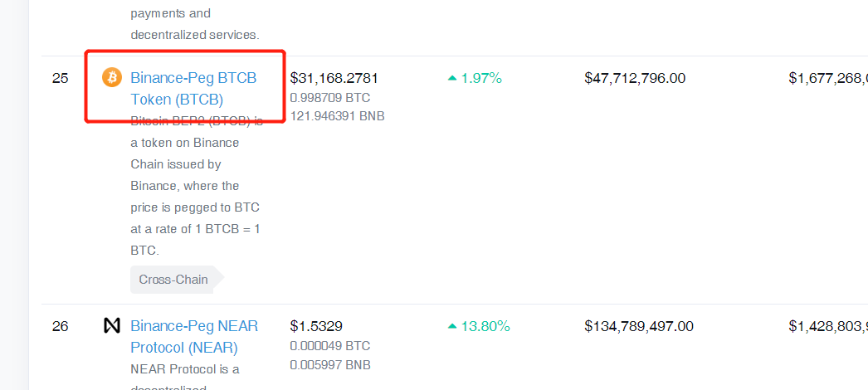Screen dimensions: 868x390
Task: Click the NEAR volume $134,789,497.00
Action: click(x=639, y=326)
